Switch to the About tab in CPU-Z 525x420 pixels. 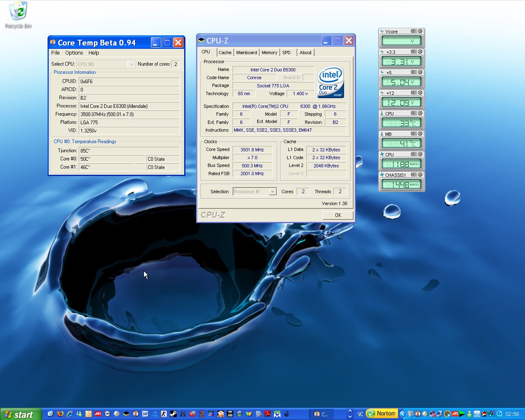tap(305, 52)
